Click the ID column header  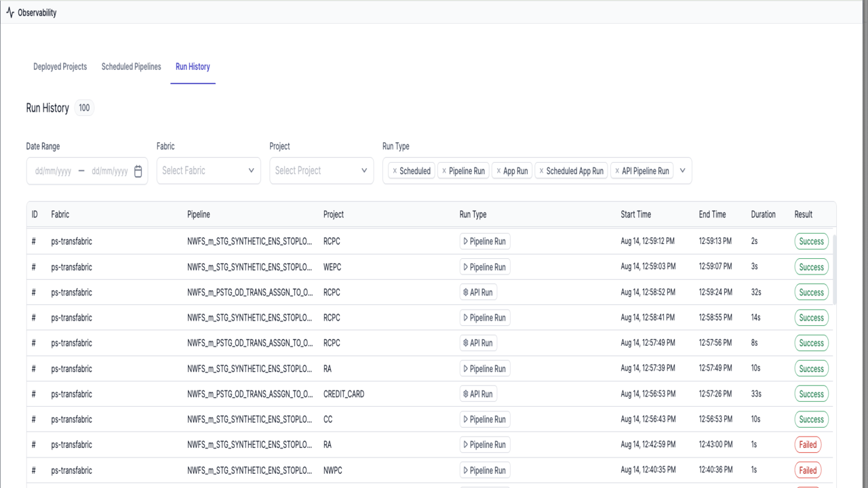(x=35, y=214)
